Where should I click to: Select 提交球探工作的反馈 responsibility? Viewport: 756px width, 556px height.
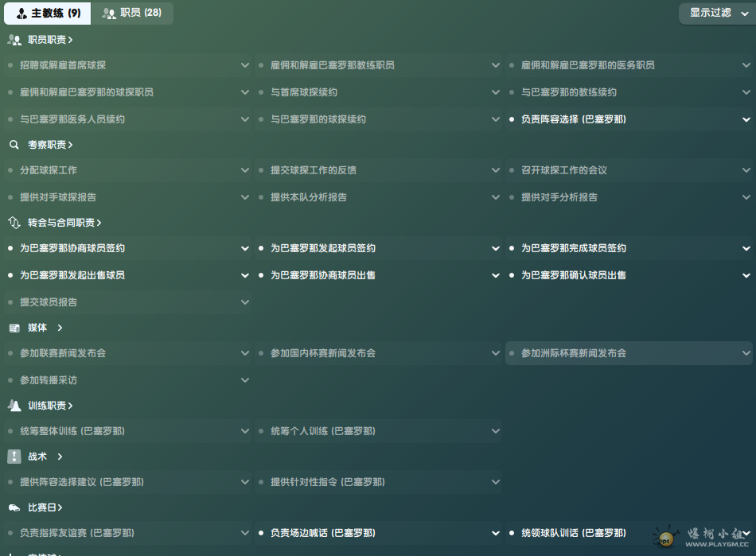tap(379, 170)
